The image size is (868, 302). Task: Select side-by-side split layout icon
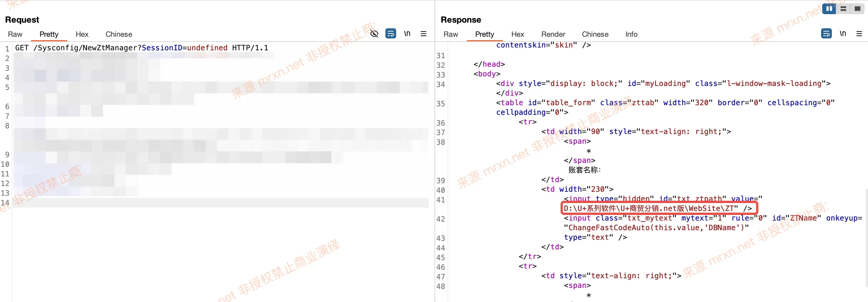coord(829,9)
